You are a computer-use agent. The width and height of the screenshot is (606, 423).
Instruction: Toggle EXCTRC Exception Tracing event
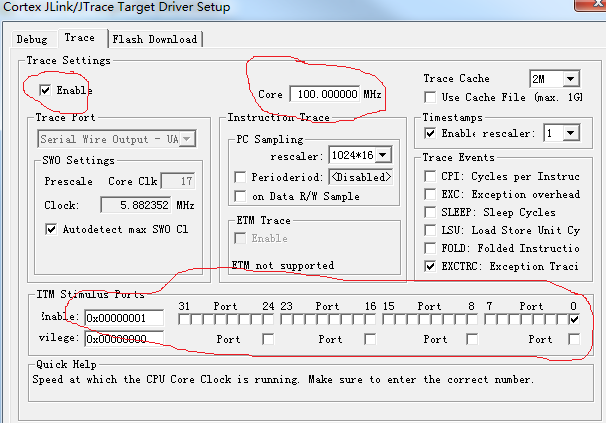click(x=430, y=266)
